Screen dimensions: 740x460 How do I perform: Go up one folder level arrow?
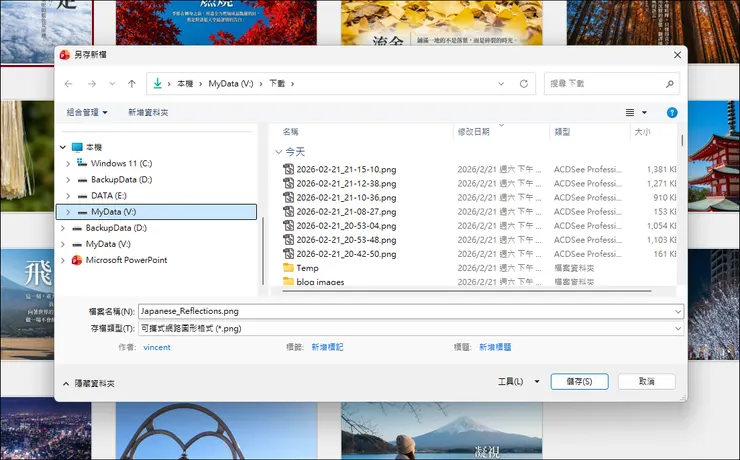132,84
